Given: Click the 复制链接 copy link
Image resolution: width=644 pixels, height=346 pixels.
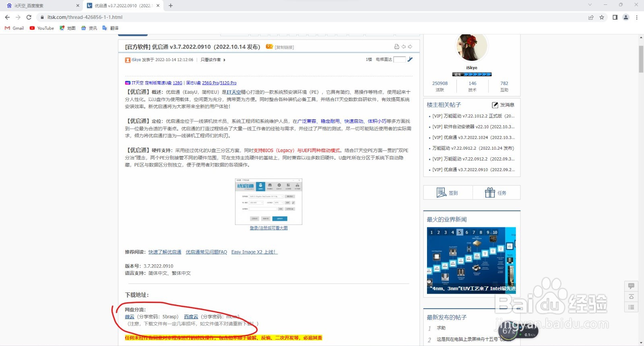Looking at the screenshot, I should 284,47.
